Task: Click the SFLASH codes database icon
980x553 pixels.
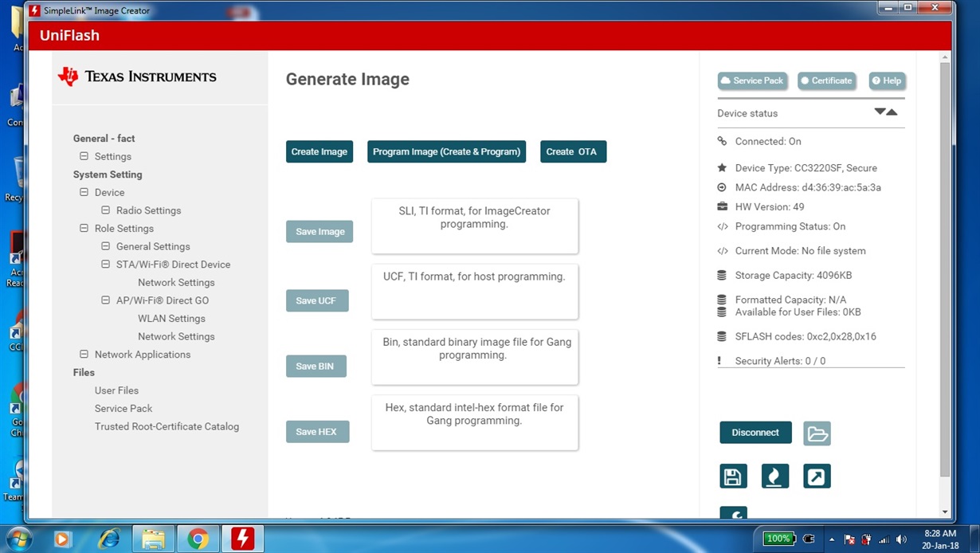Action: pos(722,336)
